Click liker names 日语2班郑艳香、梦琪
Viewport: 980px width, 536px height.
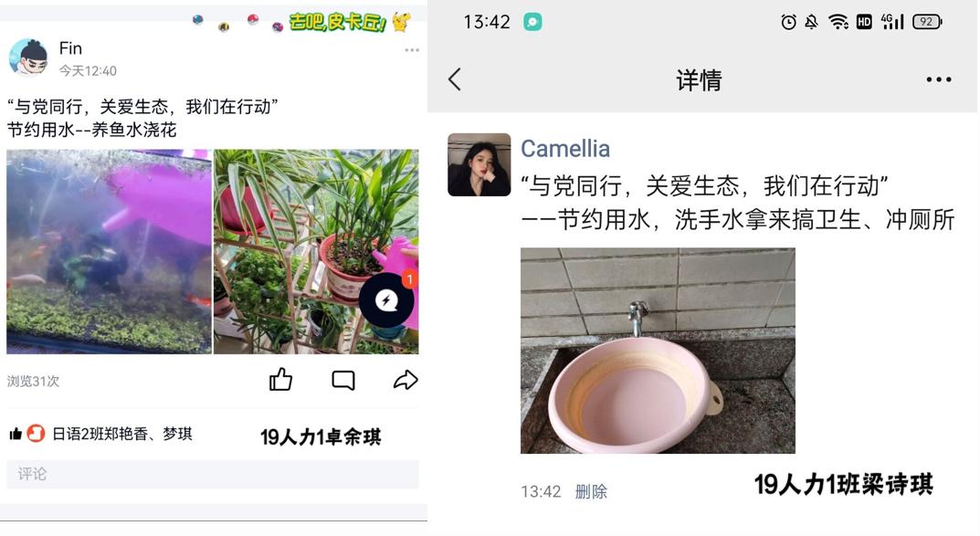pyautogui.click(x=121, y=434)
